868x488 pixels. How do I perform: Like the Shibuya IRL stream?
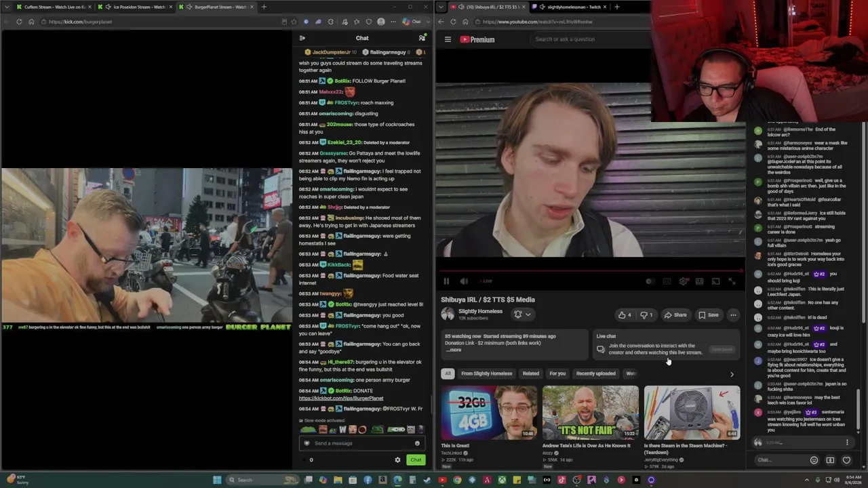[624, 314]
